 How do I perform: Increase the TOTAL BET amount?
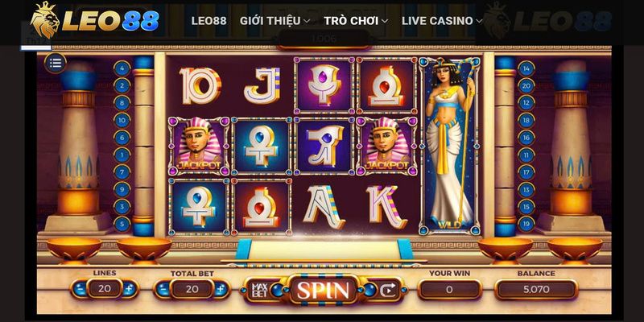pos(221,289)
